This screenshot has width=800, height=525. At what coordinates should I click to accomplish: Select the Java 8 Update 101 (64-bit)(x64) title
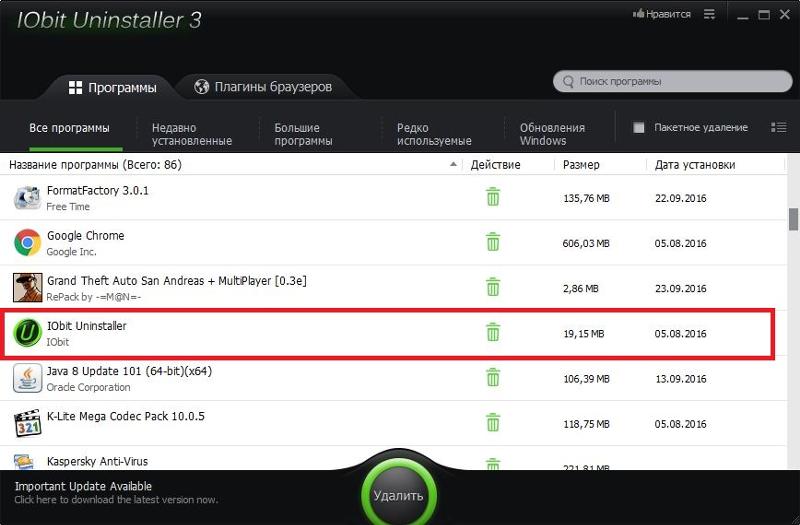129,371
